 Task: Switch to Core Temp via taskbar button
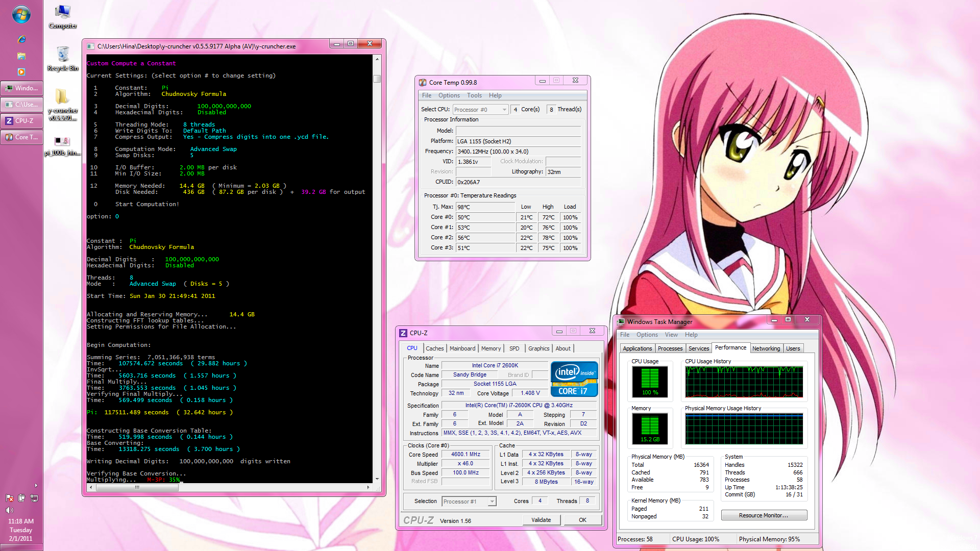21,137
